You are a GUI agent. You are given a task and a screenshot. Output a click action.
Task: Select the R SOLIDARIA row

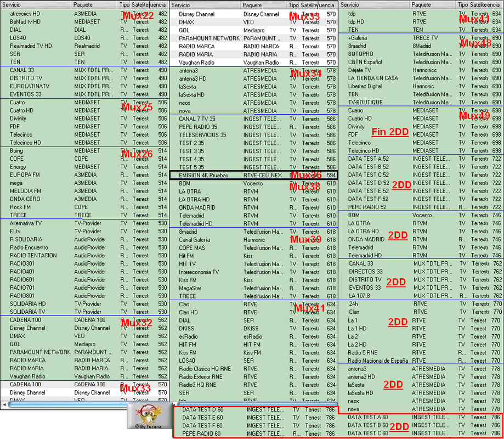tap(84, 239)
